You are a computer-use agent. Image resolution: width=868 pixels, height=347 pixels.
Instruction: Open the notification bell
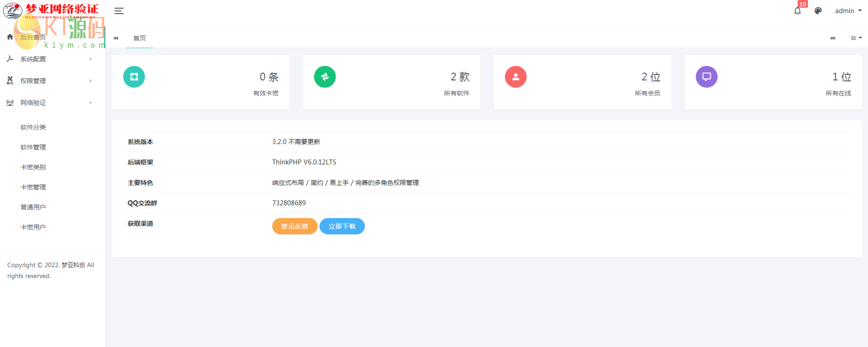click(x=797, y=11)
